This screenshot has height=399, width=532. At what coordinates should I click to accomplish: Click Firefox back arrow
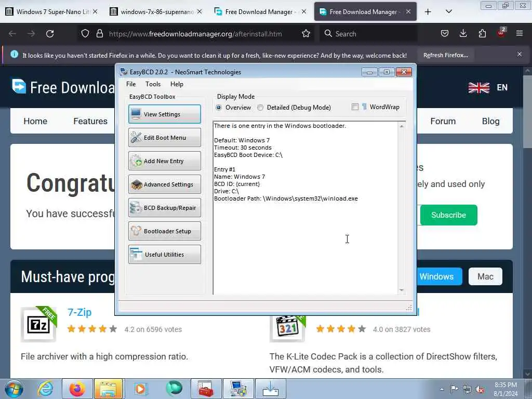(12, 34)
